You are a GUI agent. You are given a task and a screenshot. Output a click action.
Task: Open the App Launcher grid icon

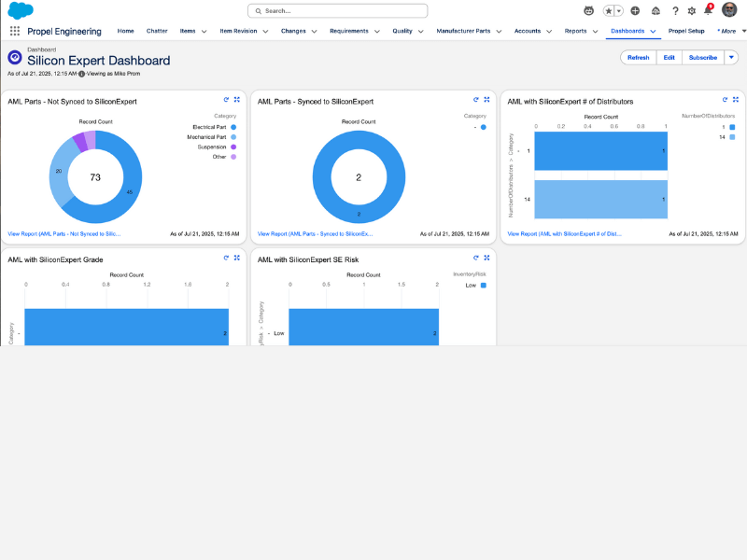point(15,31)
